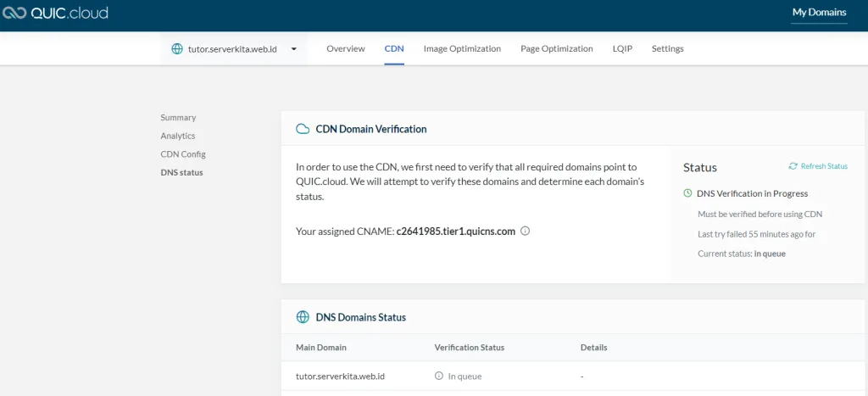Click the QUIC.cloud logo icon
This screenshot has height=396, width=868.
(14, 13)
